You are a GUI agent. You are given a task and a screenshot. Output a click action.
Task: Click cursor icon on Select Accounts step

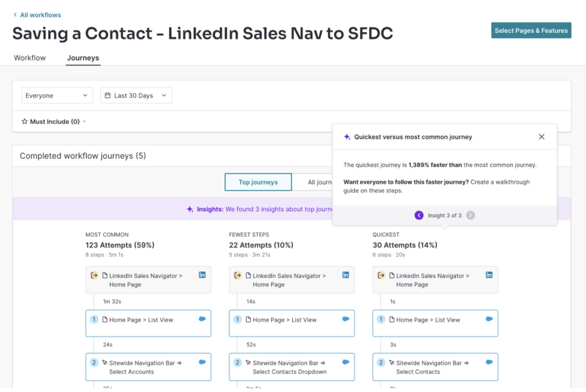click(x=105, y=363)
